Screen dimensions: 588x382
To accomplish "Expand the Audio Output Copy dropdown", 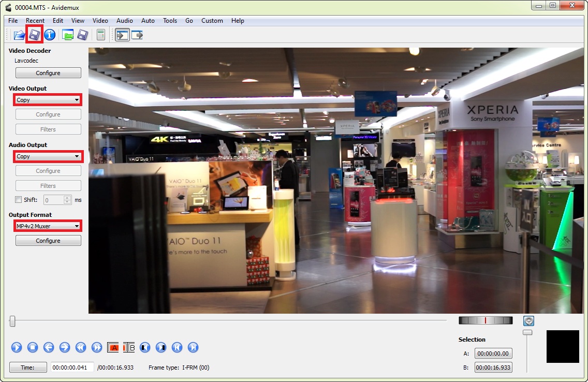I will click(x=48, y=156).
